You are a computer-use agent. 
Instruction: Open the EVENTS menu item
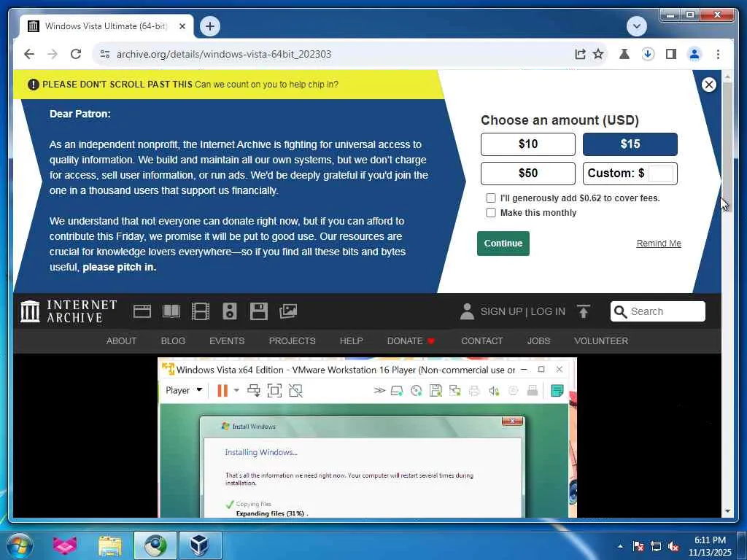click(227, 341)
